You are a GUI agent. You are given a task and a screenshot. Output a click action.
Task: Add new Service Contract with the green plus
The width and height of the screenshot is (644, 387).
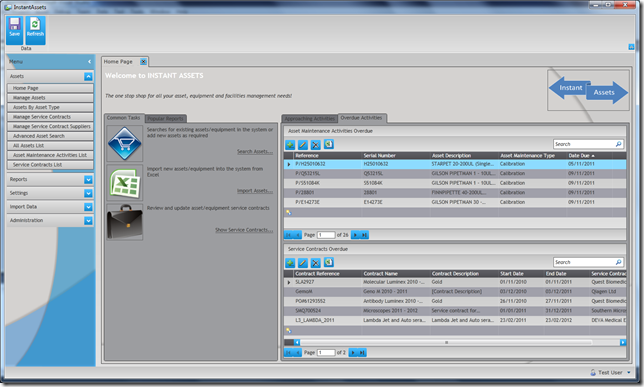(x=290, y=263)
